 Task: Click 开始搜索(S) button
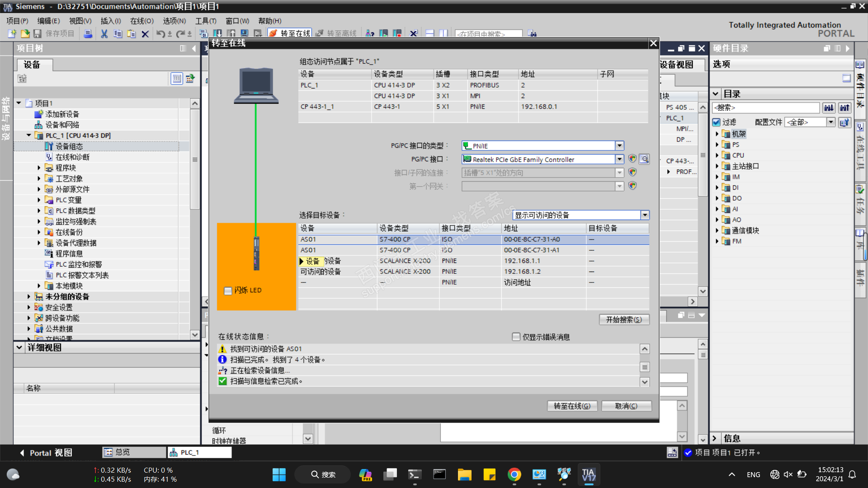click(x=624, y=319)
